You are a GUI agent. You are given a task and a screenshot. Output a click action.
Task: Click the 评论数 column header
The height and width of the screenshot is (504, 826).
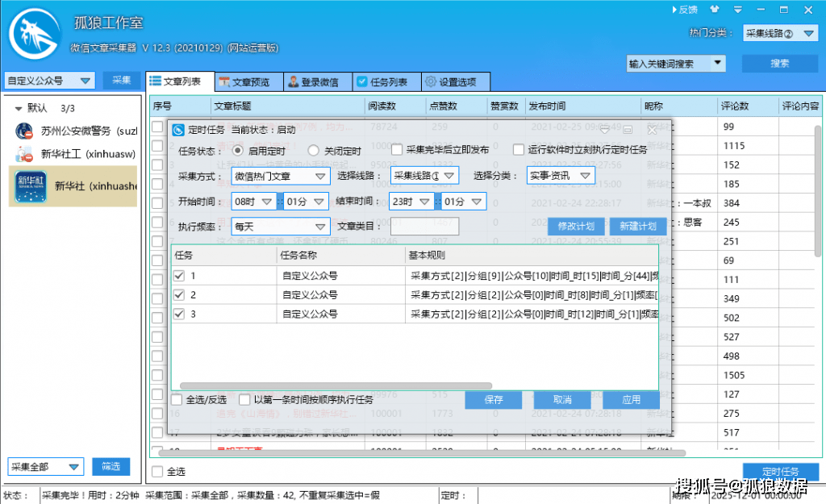click(x=748, y=106)
